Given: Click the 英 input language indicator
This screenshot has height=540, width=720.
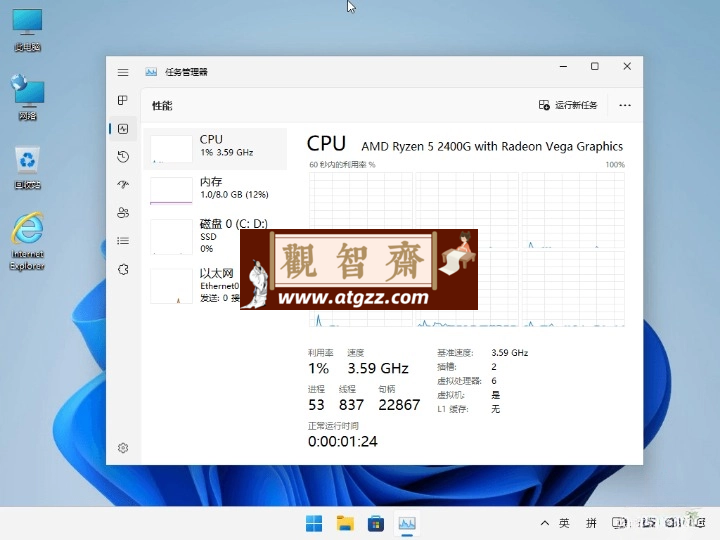Looking at the screenshot, I should (564, 523).
